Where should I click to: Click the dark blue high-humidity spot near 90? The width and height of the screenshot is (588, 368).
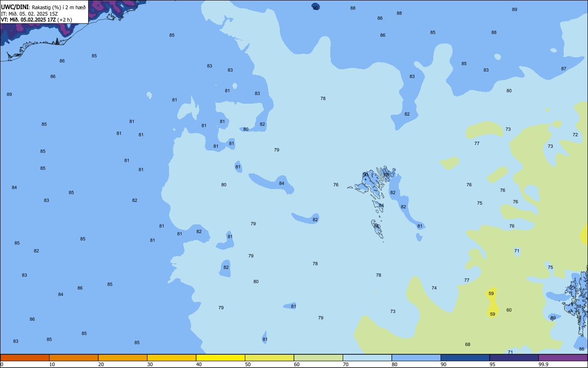tap(316, 6)
